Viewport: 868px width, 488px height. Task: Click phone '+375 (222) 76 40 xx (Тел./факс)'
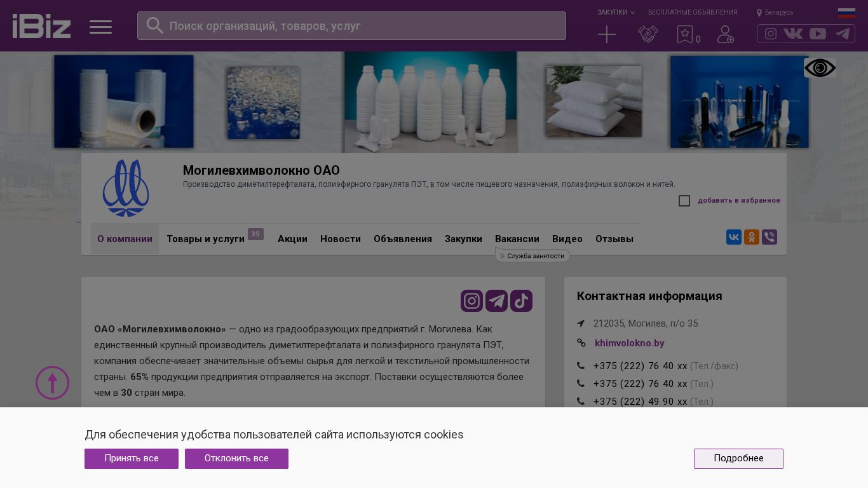point(666,366)
